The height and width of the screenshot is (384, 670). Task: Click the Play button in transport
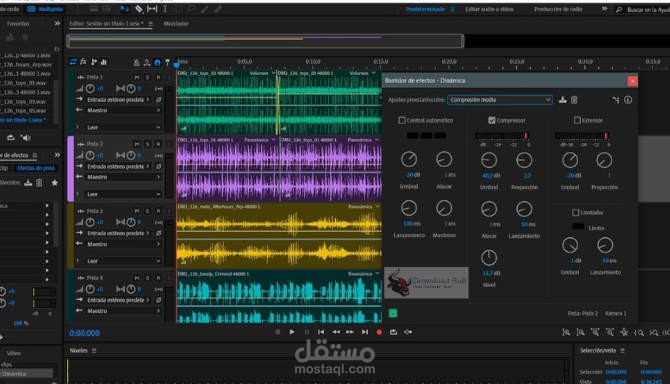tap(292, 332)
